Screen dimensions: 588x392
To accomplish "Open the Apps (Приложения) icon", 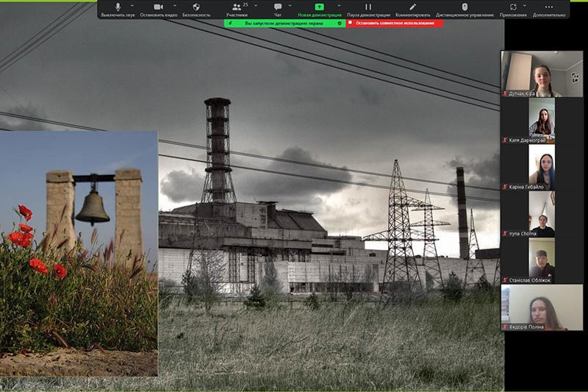I will coord(513,7).
